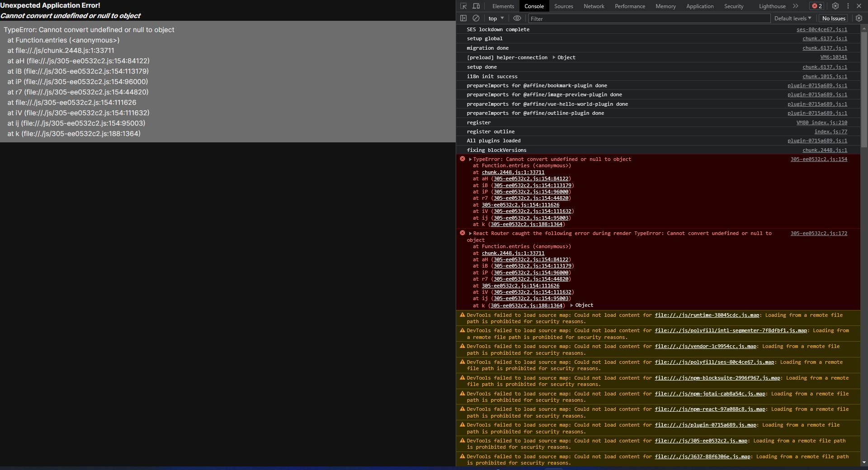The height and width of the screenshot is (470, 868).
Task: Open the DevTools settings gear
Action: [x=835, y=6]
